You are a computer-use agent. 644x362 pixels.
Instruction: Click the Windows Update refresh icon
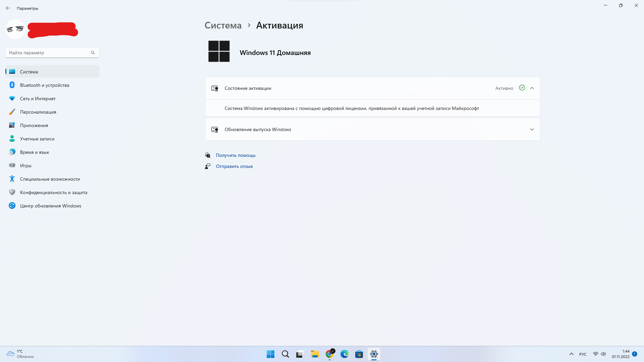click(x=12, y=205)
